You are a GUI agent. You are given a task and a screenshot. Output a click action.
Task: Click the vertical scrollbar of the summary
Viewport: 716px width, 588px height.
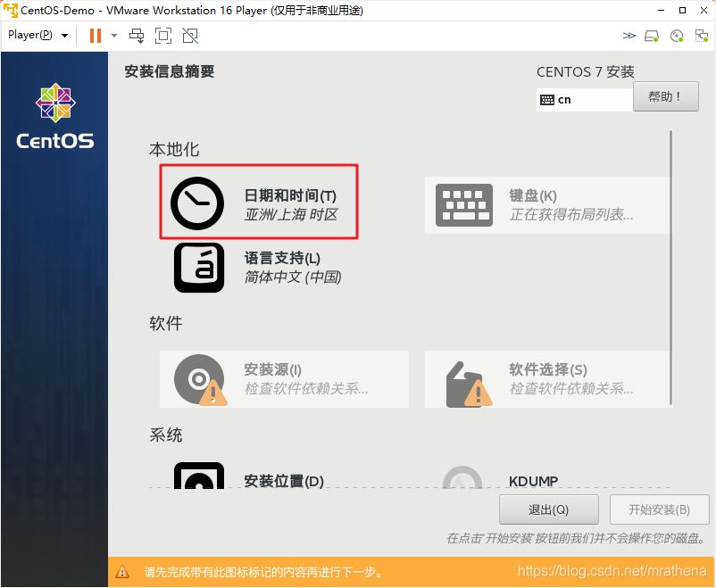coord(670,268)
